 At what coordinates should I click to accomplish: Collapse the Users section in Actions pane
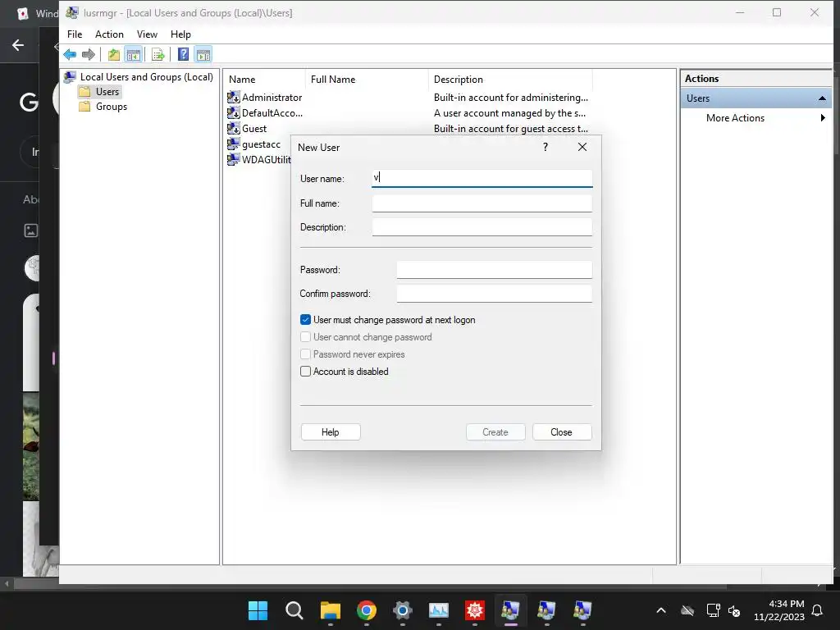[x=822, y=98]
